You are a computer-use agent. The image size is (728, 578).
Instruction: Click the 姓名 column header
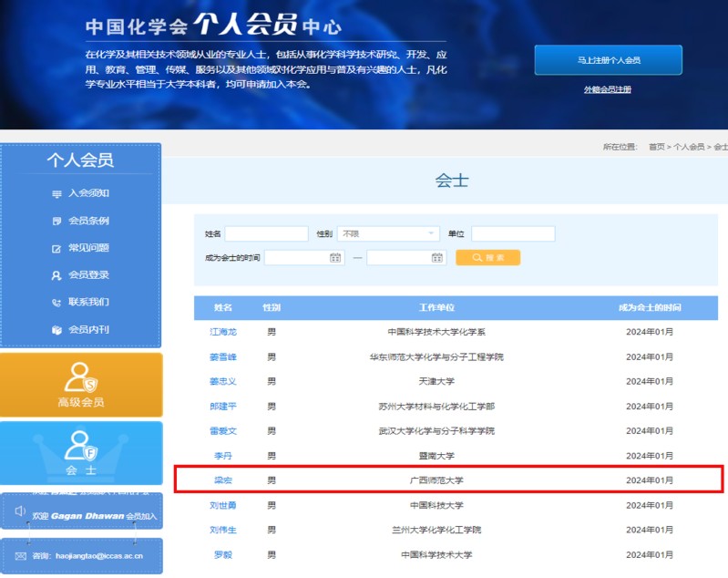pyautogui.click(x=223, y=307)
